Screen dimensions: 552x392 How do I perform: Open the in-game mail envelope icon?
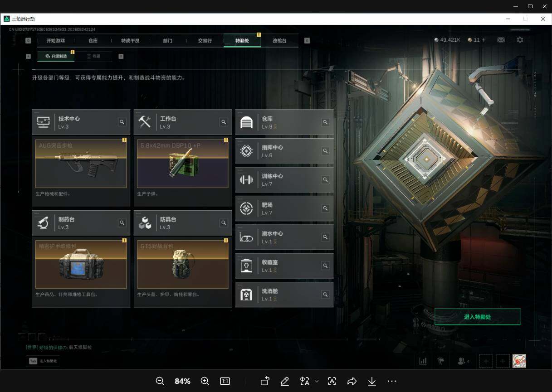click(501, 40)
